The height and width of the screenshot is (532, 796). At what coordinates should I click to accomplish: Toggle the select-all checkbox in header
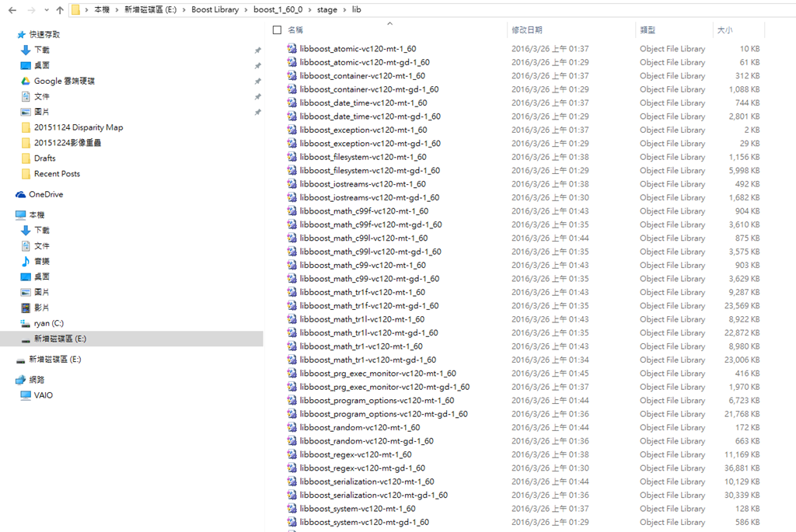tap(278, 30)
